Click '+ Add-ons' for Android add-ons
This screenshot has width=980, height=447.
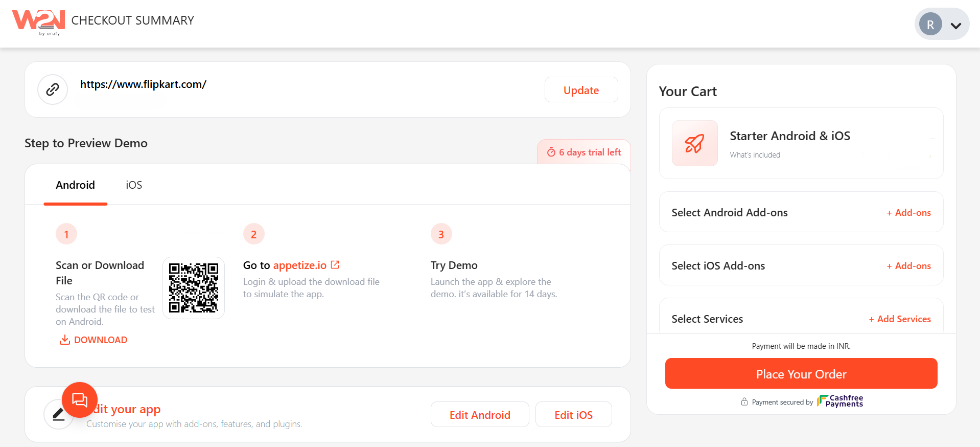[x=908, y=212]
